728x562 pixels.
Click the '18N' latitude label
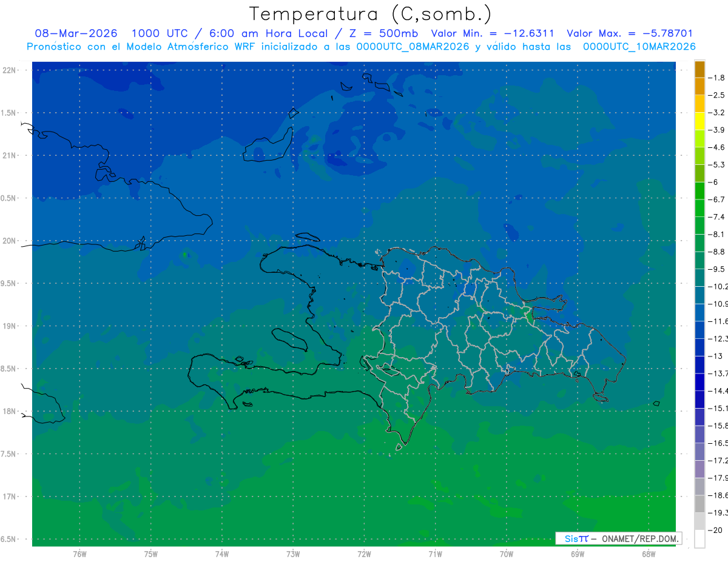(10, 411)
